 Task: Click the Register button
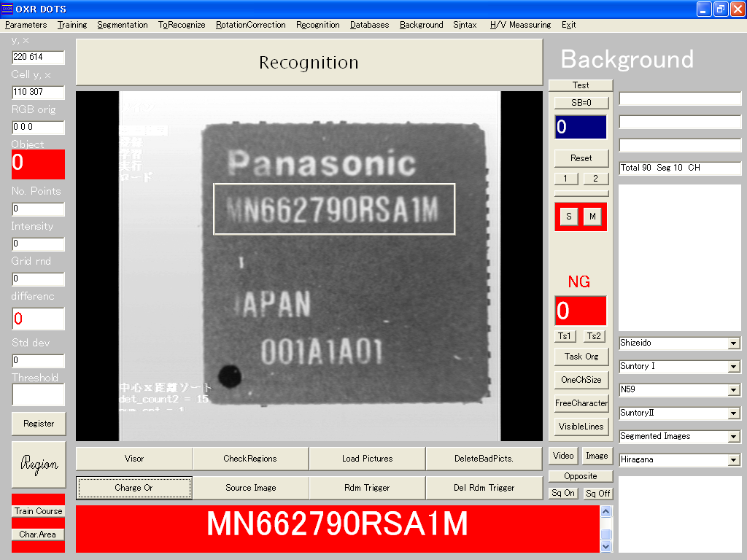(39, 424)
